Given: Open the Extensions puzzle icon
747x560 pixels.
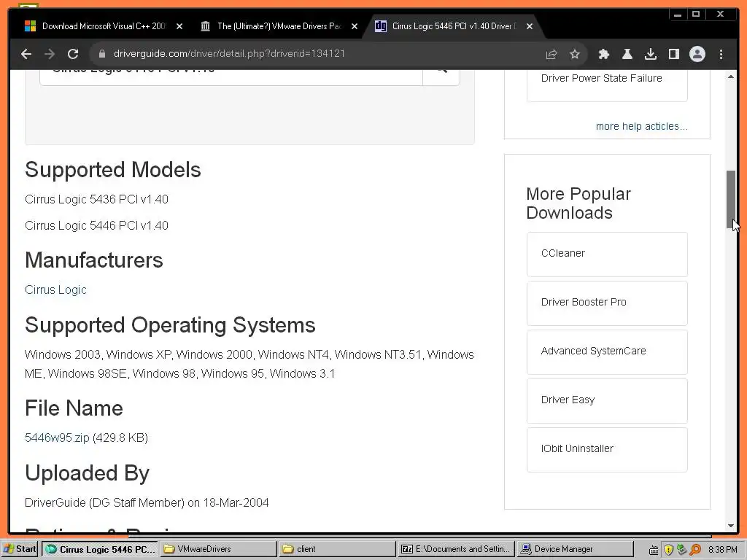Looking at the screenshot, I should (x=603, y=54).
